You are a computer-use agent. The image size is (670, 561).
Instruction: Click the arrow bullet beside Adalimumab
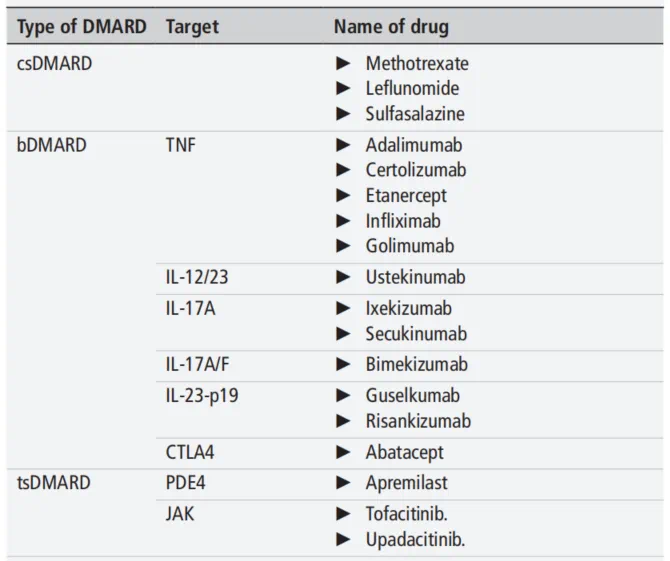343,145
